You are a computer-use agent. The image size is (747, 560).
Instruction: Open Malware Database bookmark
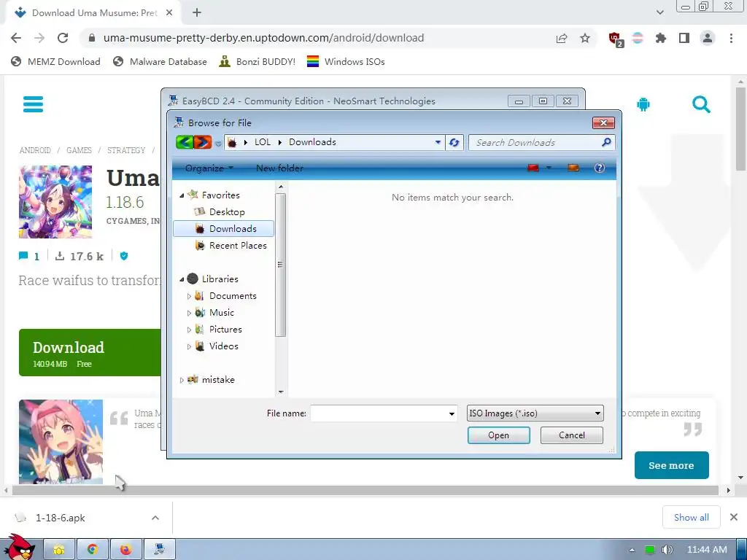tap(160, 61)
